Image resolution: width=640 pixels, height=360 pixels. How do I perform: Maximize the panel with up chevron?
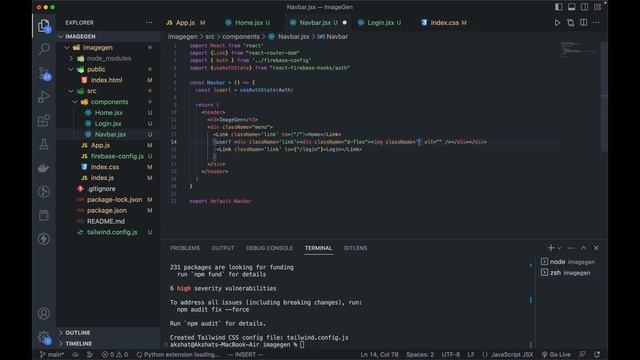tap(584, 248)
